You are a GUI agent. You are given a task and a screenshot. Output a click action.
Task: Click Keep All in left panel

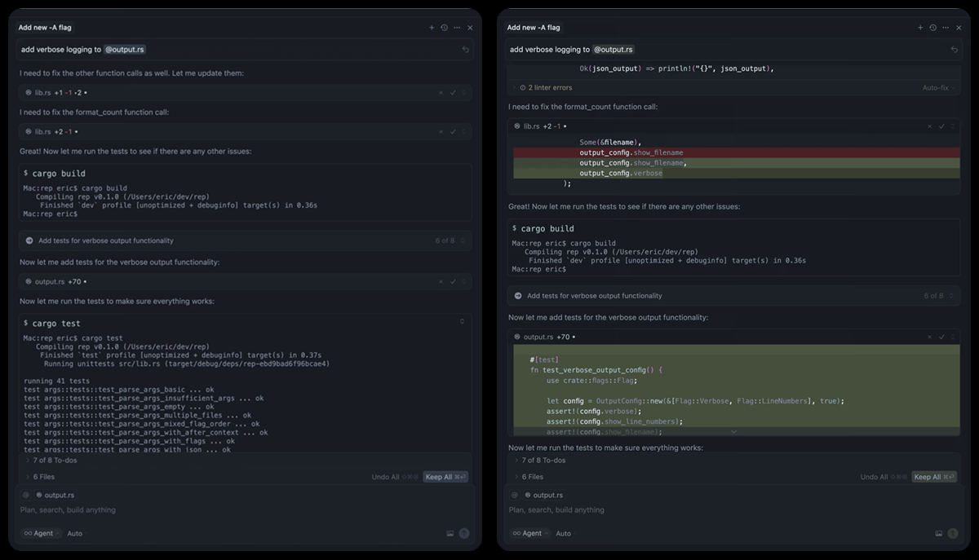coord(445,477)
